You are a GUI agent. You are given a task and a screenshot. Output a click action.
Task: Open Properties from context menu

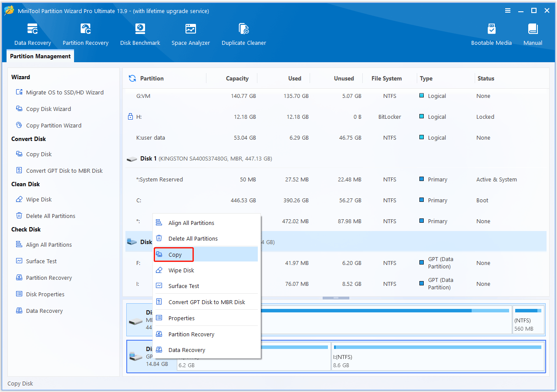pyautogui.click(x=206, y=318)
